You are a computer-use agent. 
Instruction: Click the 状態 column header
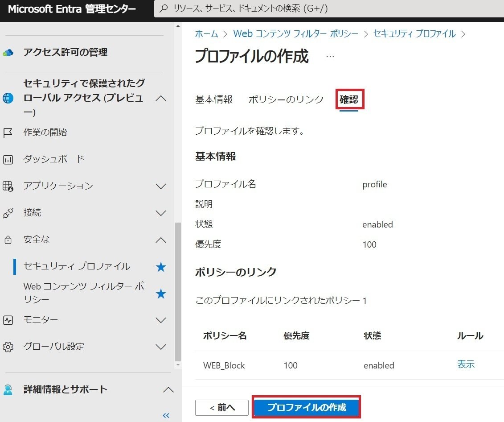tap(372, 336)
